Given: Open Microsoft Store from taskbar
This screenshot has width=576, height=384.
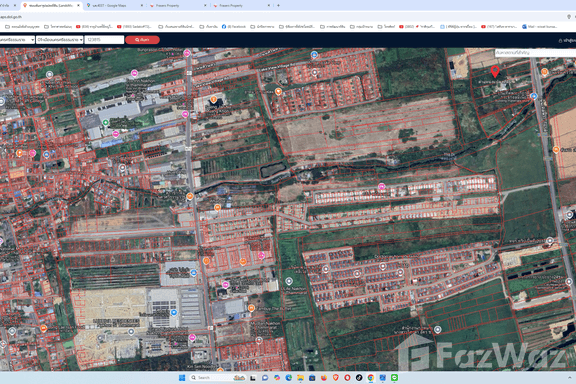Looking at the screenshot, I should click(312, 378).
